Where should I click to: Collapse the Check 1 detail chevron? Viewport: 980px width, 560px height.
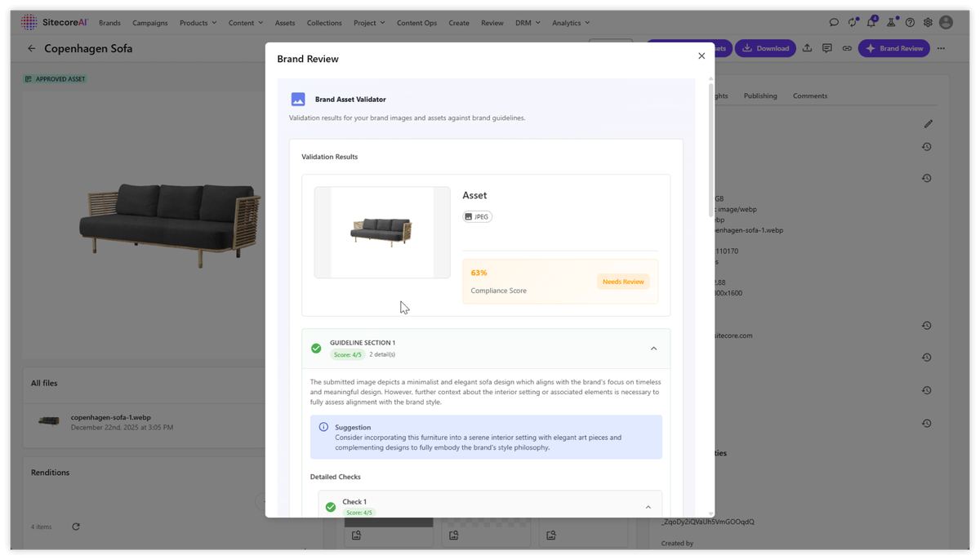[x=648, y=507]
